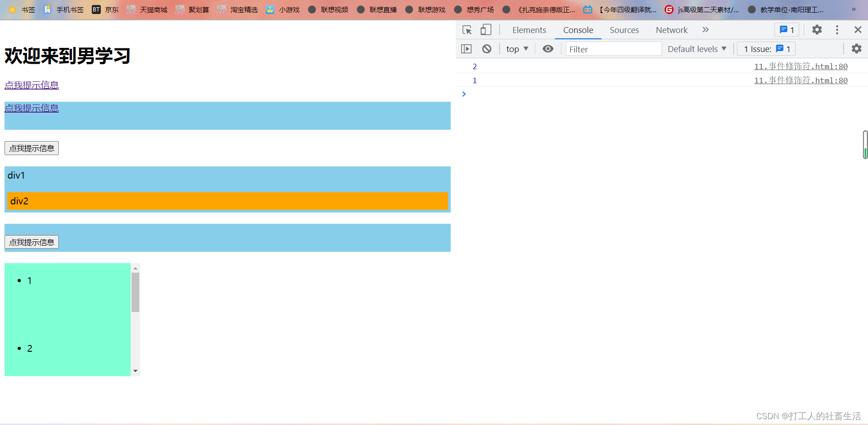Open the three-dot DevTools customization menu
Image resolution: width=868 pixels, height=425 pixels.
pyautogui.click(x=837, y=30)
